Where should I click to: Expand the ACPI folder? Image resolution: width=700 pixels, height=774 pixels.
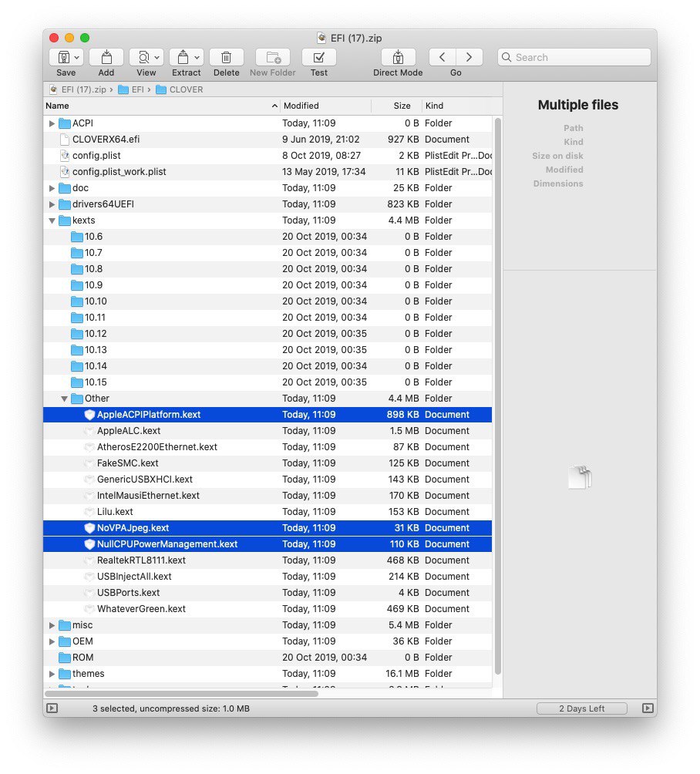[52, 123]
